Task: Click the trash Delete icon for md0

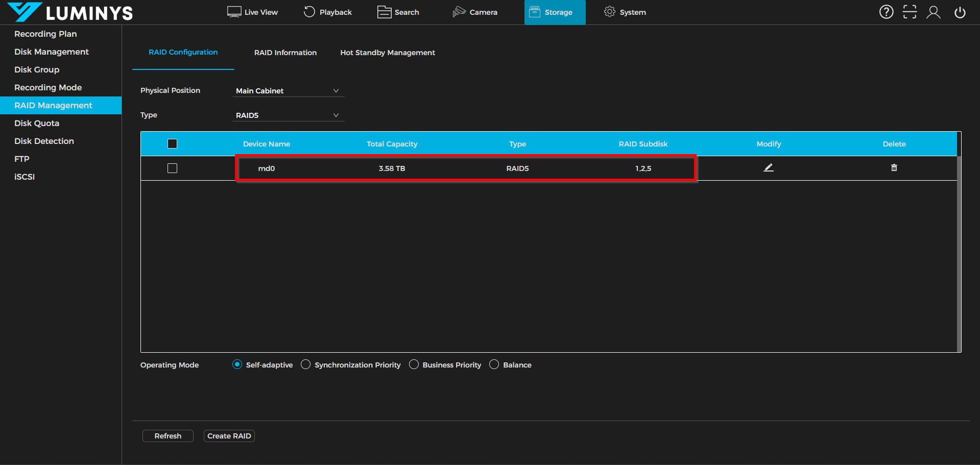Action: 894,167
